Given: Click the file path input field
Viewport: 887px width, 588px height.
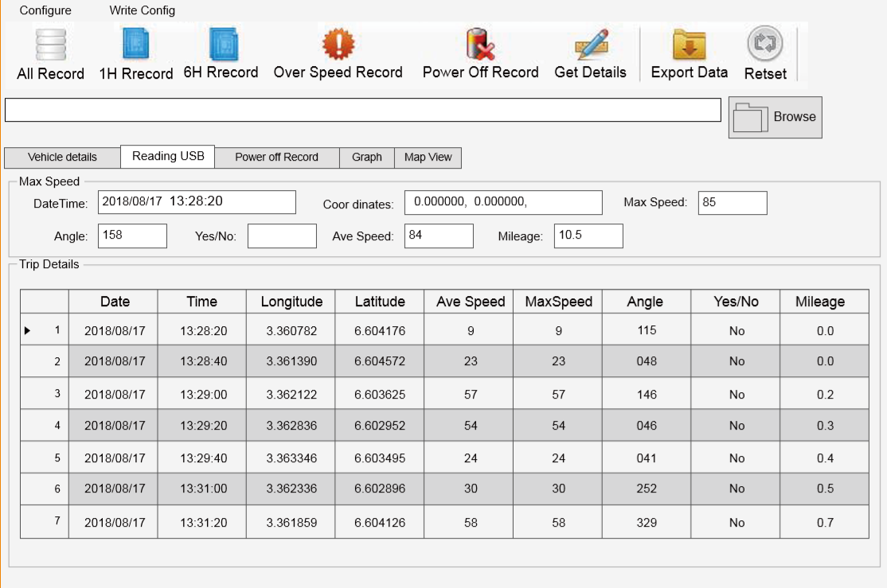Looking at the screenshot, I should 362,110.
